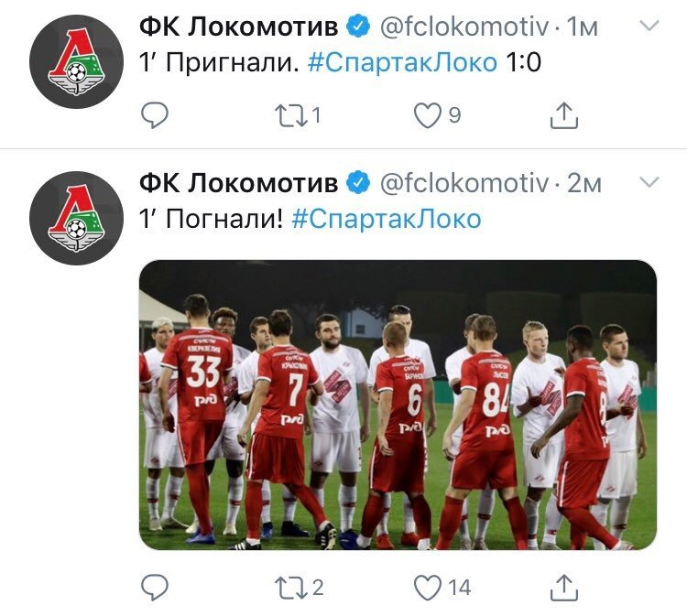The image size is (687, 616).
Task: Tap the @fclokomotiv handle in first tweet
Action: (463, 27)
